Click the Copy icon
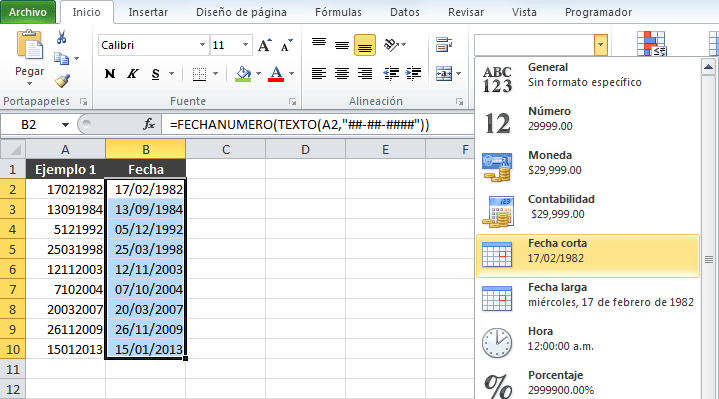Viewport: 719px width, 399px height. point(61,59)
